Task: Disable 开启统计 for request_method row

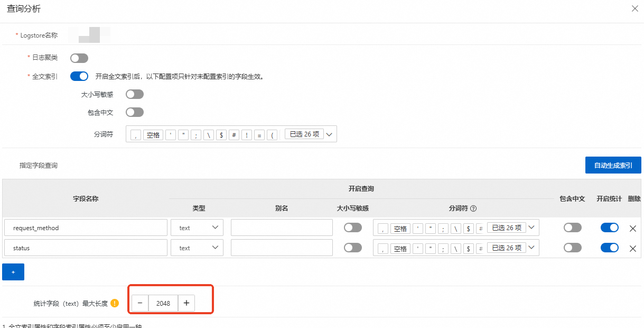Action: click(x=610, y=227)
